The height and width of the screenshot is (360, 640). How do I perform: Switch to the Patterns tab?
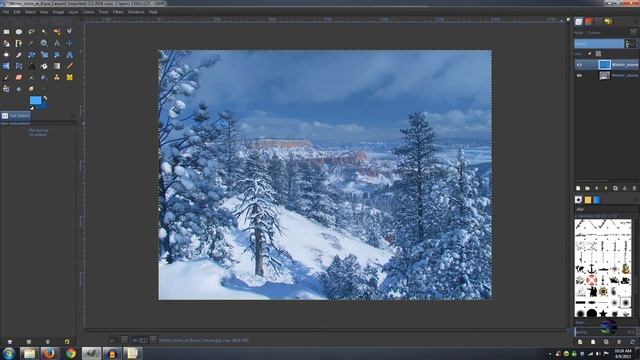click(588, 200)
